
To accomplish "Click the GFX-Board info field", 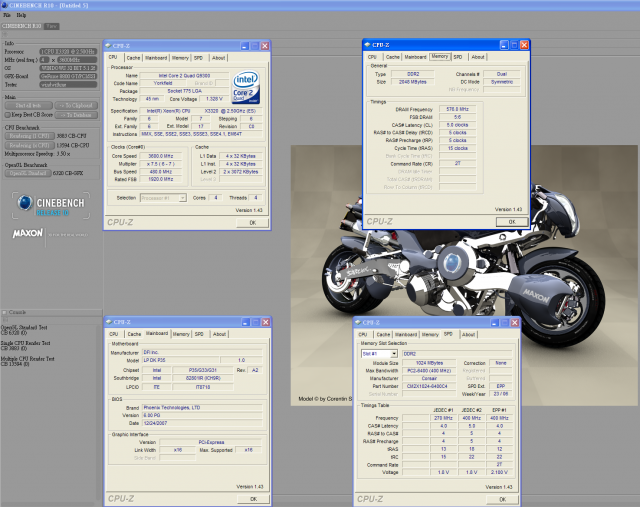I will point(68,76).
